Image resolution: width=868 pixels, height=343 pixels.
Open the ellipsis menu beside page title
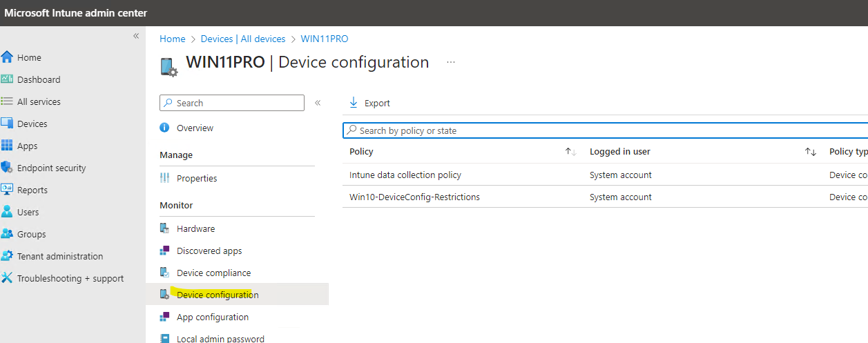click(451, 62)
